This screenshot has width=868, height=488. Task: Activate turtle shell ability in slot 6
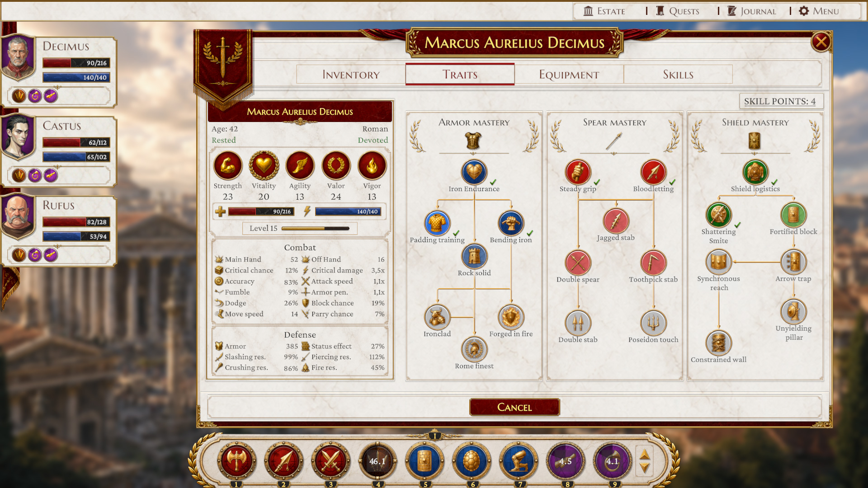coord(472,461)
